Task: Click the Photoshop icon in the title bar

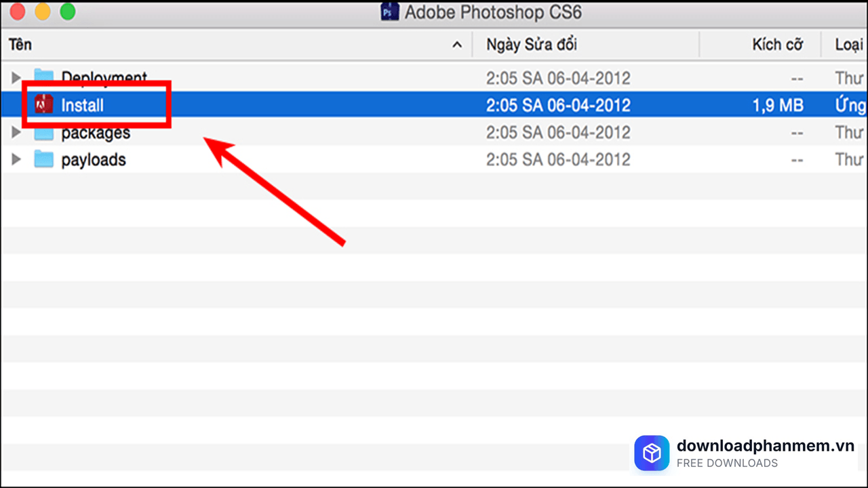Action: 390,12
